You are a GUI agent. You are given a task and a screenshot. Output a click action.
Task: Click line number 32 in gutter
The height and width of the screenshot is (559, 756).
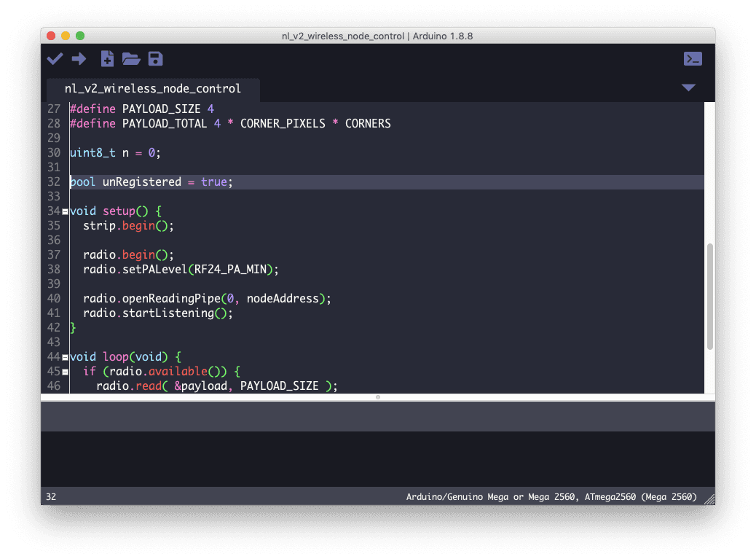(x=53, y=181)
